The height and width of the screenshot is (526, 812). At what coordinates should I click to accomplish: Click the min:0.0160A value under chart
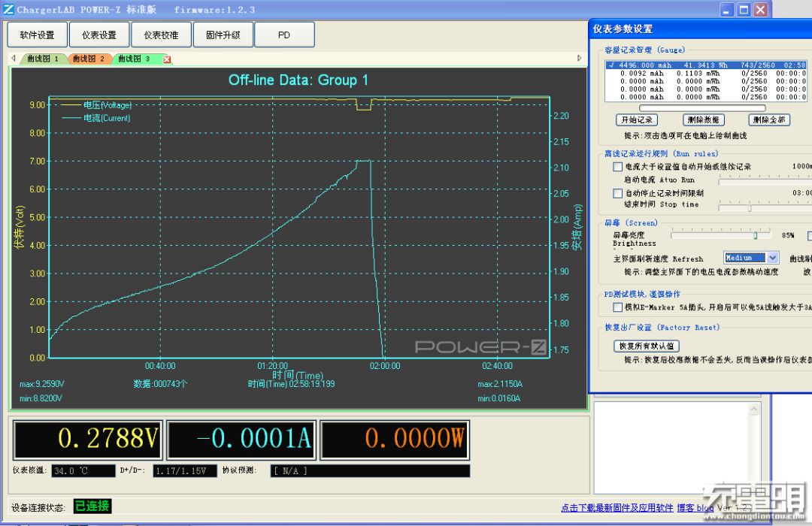pos(498,398)
